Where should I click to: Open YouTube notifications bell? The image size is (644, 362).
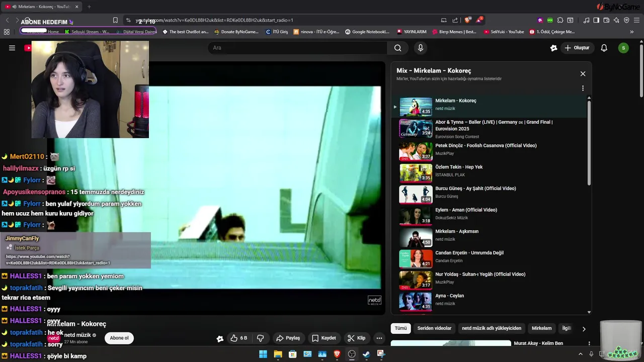coord(604,48)
